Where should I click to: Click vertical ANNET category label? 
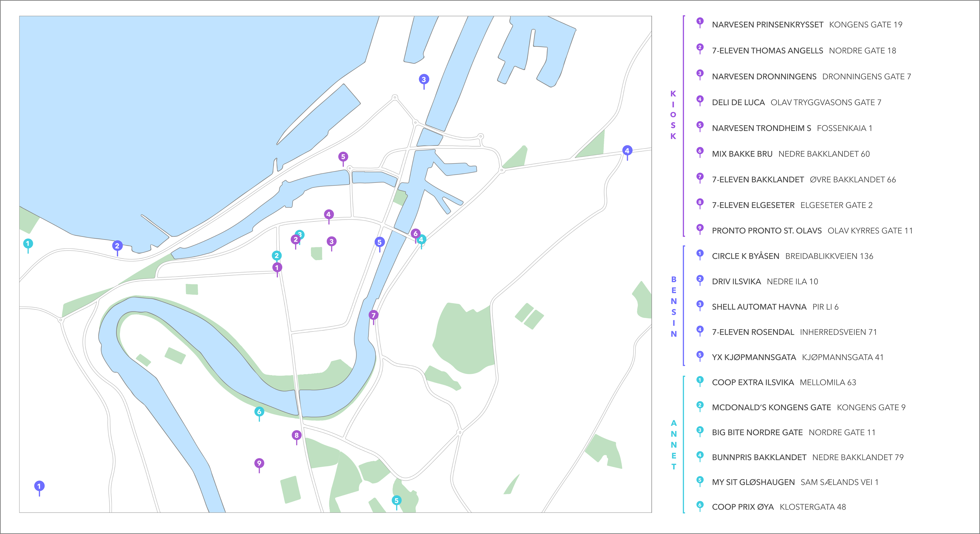674,445
